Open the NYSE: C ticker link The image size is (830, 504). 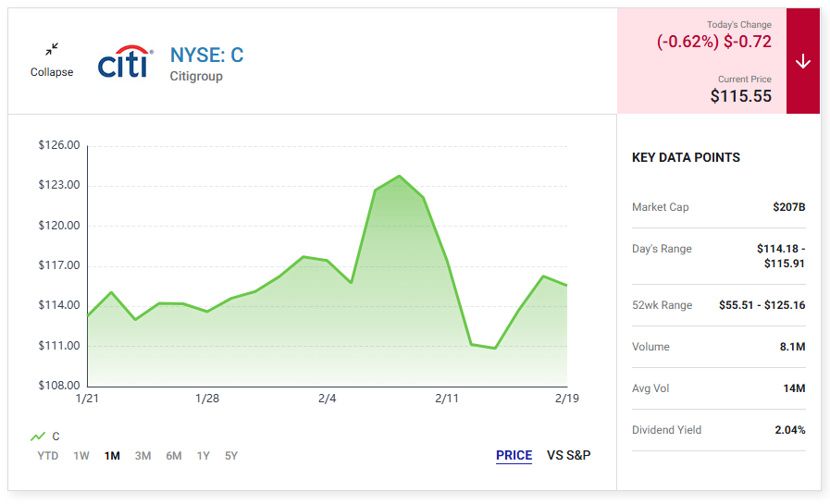206,55
